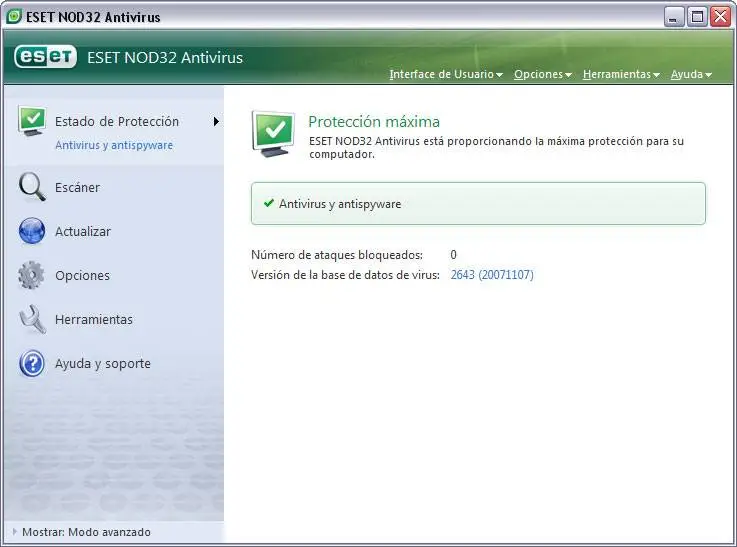Open Ayuda y soporte section

click(x=103, y=364)
